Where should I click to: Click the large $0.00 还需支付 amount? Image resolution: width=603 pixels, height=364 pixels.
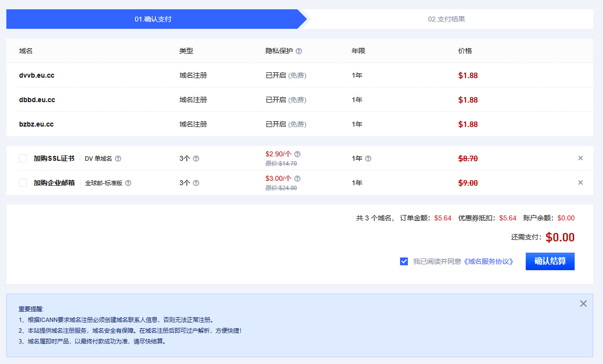point(560,237)
